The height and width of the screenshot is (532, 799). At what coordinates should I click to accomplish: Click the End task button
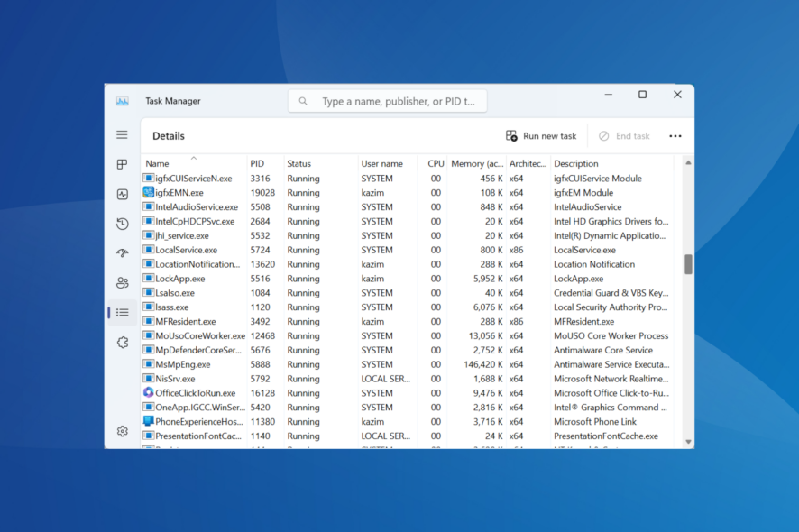624,135
